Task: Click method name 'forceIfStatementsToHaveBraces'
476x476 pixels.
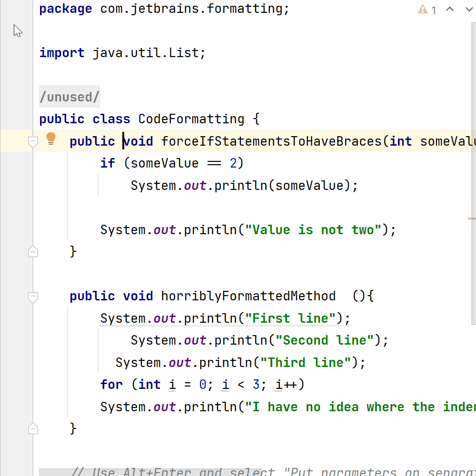Action: click(x=271, y=141)
